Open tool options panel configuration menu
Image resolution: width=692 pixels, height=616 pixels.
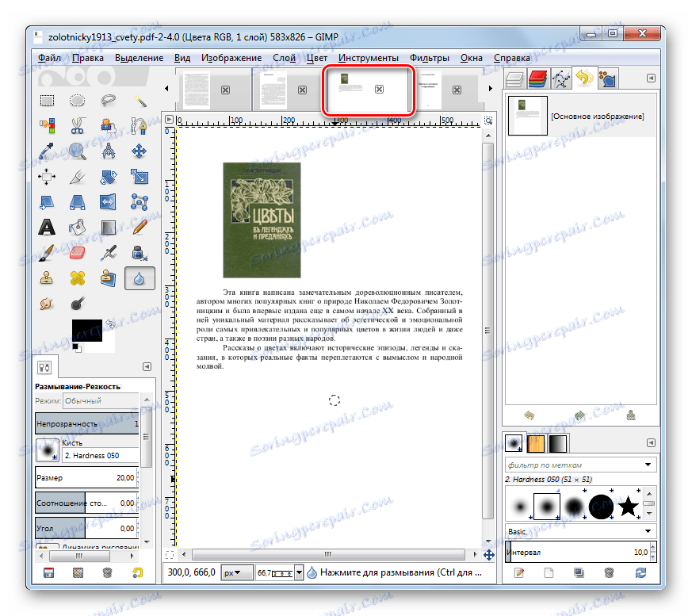(147, 367)
